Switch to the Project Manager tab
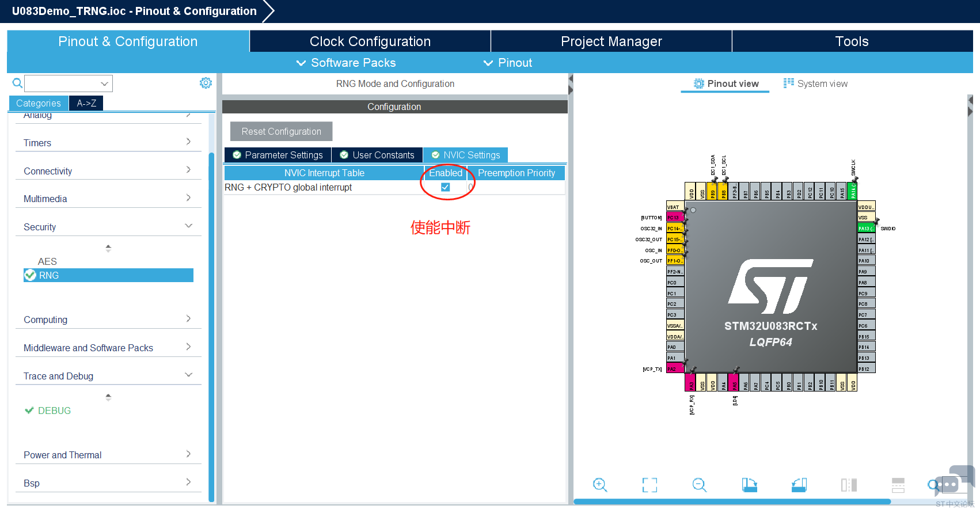Image resolution: width=980 pixels, height=513 pixels. click(611, 41)
